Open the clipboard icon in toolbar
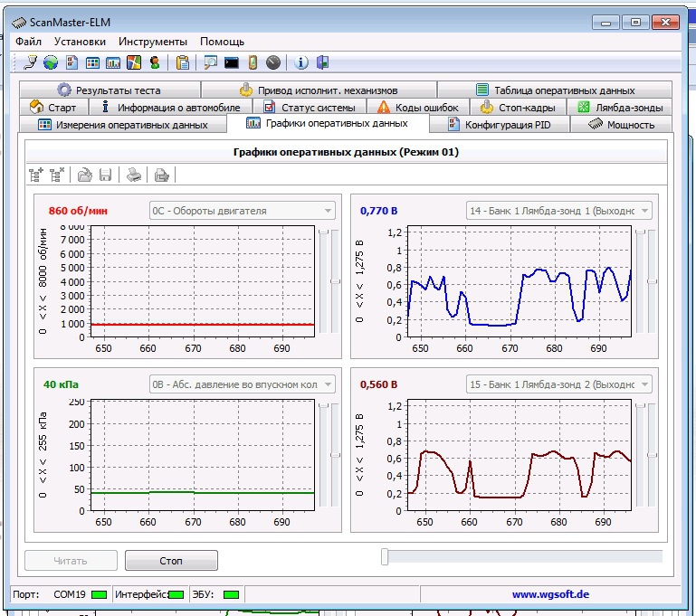The width and height of the screenshot is (696, 616). pos(183,62)
